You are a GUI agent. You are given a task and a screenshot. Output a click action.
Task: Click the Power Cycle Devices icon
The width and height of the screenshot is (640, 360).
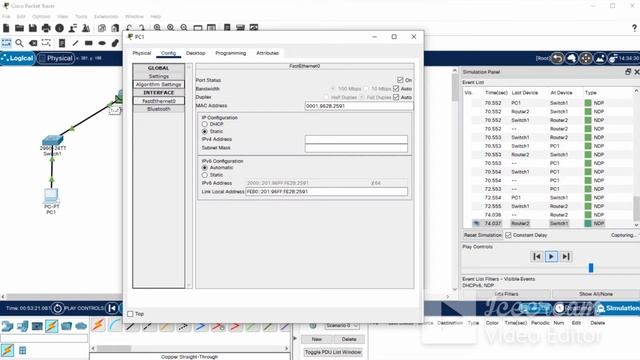(x=58, y=308)
